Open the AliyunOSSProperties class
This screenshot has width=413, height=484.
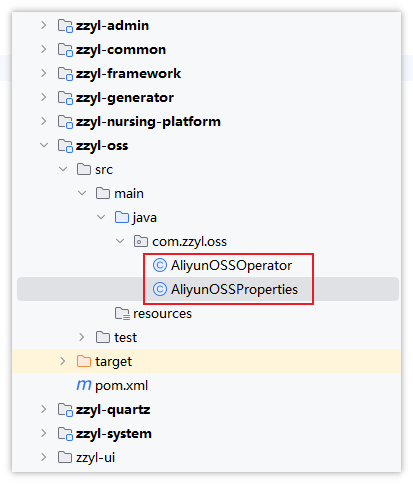[234, 290]
